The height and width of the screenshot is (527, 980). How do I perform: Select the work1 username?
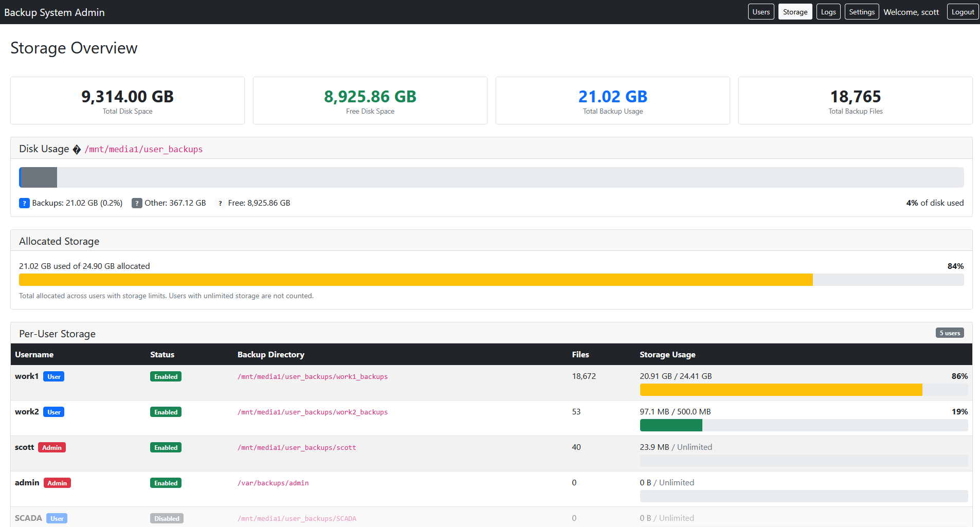pos(27,376)
